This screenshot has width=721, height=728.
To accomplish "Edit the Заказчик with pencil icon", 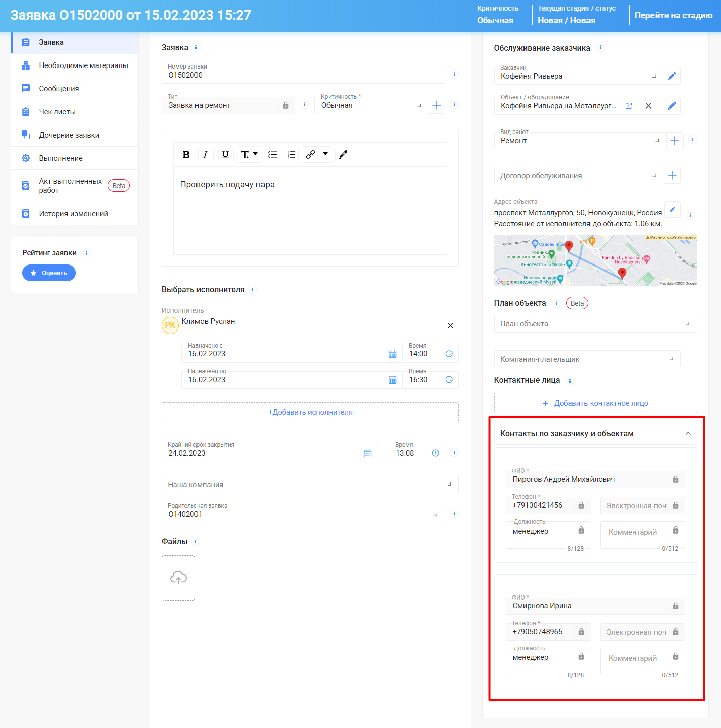I will [672, 76].
